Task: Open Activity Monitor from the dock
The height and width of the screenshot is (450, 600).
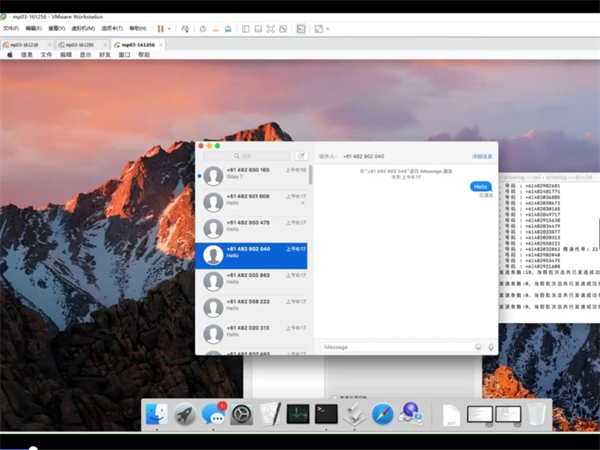Action: pyautogui.click(x=298, y=414)
